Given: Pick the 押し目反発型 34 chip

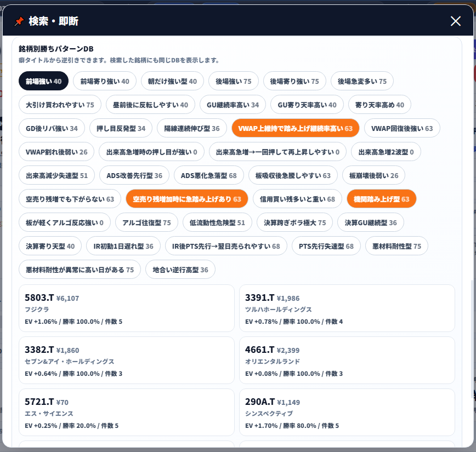Looking at the screenshot, I should coord(121,128).
